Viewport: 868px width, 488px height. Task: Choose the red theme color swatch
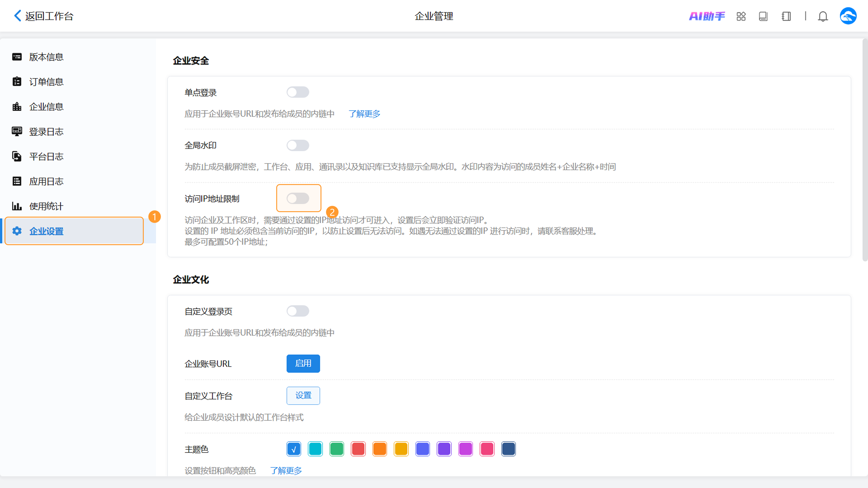tap(358, 449)
